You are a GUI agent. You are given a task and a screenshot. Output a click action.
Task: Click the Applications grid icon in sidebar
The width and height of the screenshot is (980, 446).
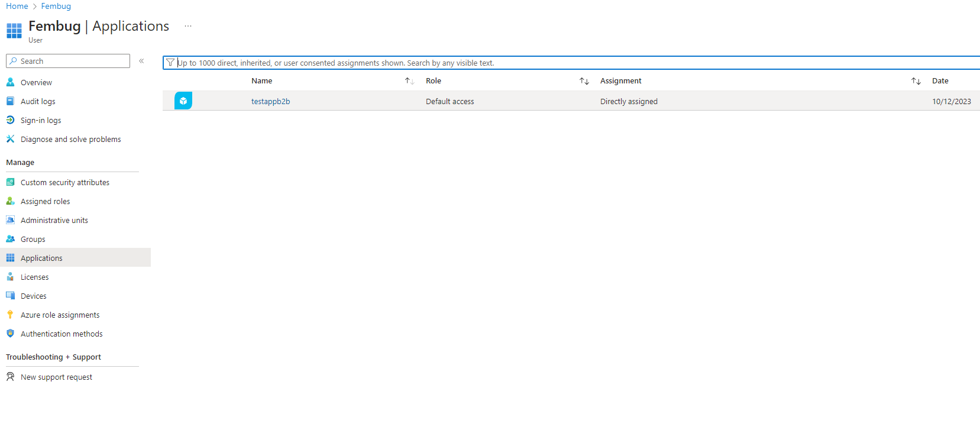point(10,258)
